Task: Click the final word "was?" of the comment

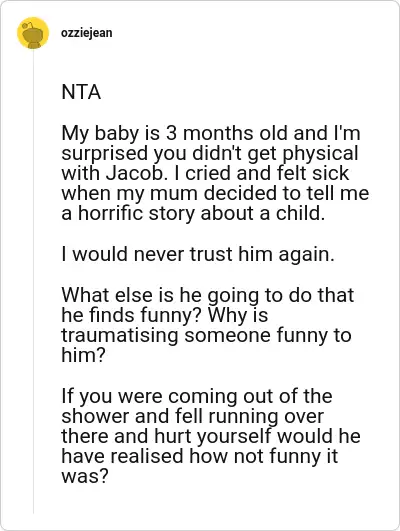Action: [85, 476]
